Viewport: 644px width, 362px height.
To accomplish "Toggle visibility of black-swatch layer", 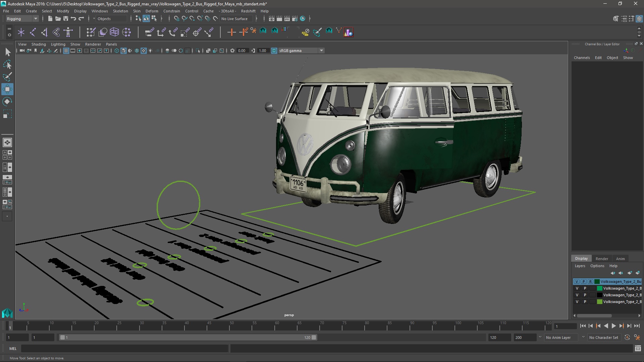I will tap(577, 295).
